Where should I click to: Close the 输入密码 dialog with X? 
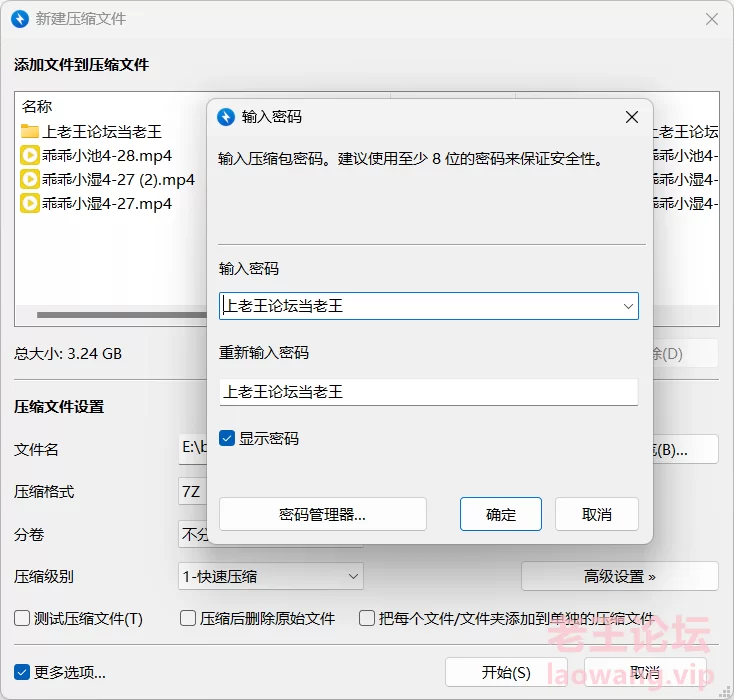tap(631, 117)
